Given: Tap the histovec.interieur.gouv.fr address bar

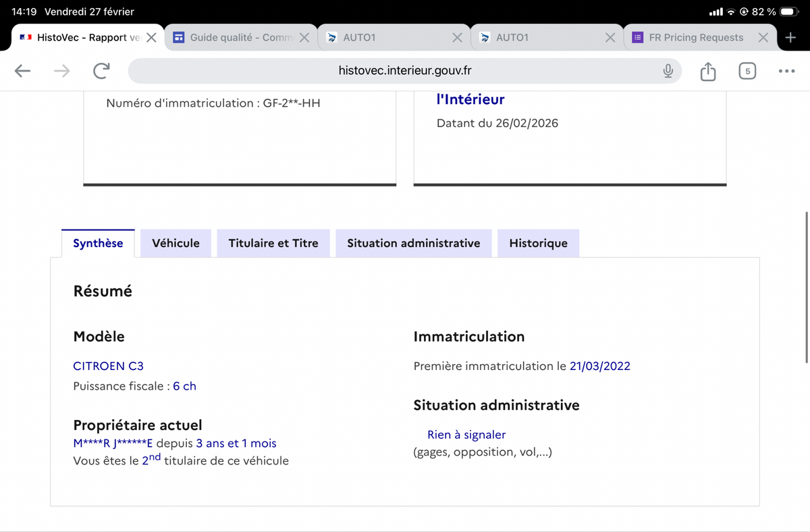Looking at the screenshot, I should pos(405,71).
